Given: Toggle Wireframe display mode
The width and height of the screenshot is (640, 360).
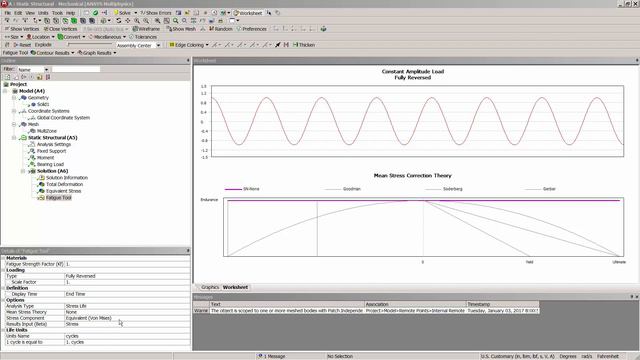Looking at the screenshot, I should [x=146, y=29].
